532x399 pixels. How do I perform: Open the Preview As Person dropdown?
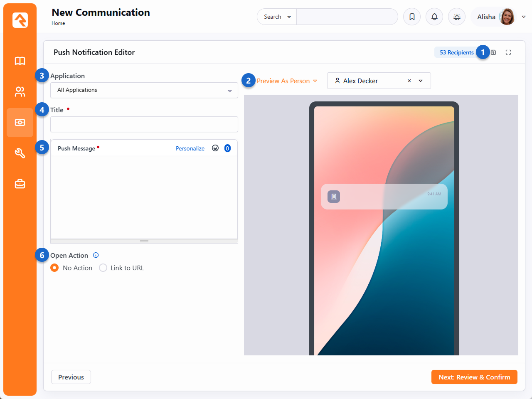tap(287, 81)
